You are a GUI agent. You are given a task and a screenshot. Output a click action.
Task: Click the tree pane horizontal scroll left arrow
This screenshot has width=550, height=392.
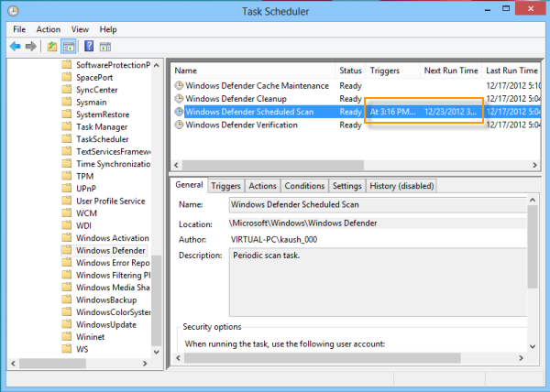coord(13,364)
